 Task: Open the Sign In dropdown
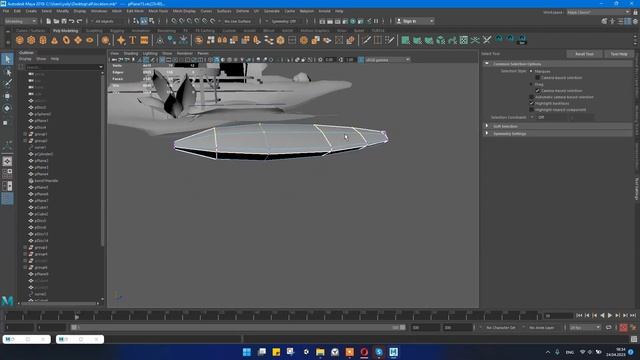click(x=415, y=21)
